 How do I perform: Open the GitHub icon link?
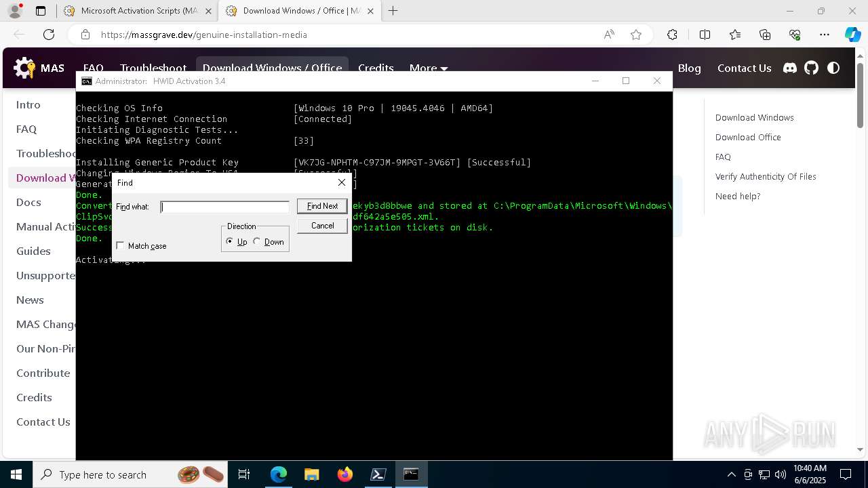point(812,68)
